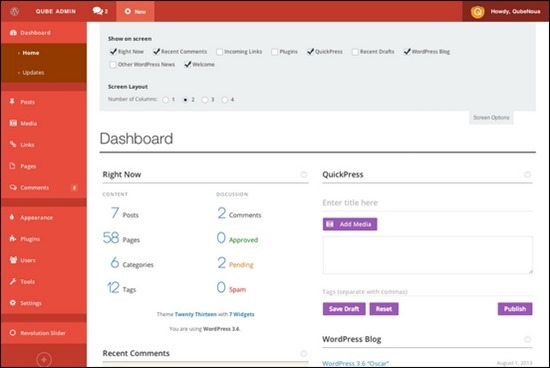Image resolution: width=550 pixels, height=368 pixels.
Task: Click the Posts pushpin icon in sidebar
Action: pos(12,102)
